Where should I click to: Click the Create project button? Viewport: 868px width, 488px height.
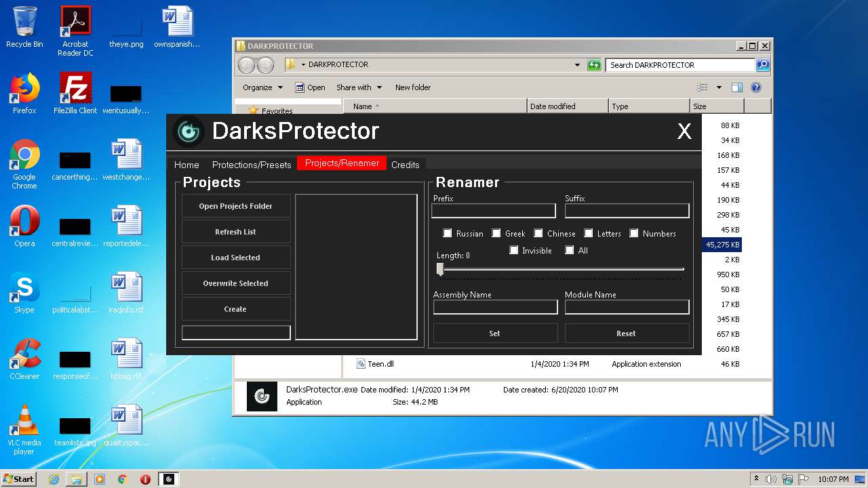[236, 309]
